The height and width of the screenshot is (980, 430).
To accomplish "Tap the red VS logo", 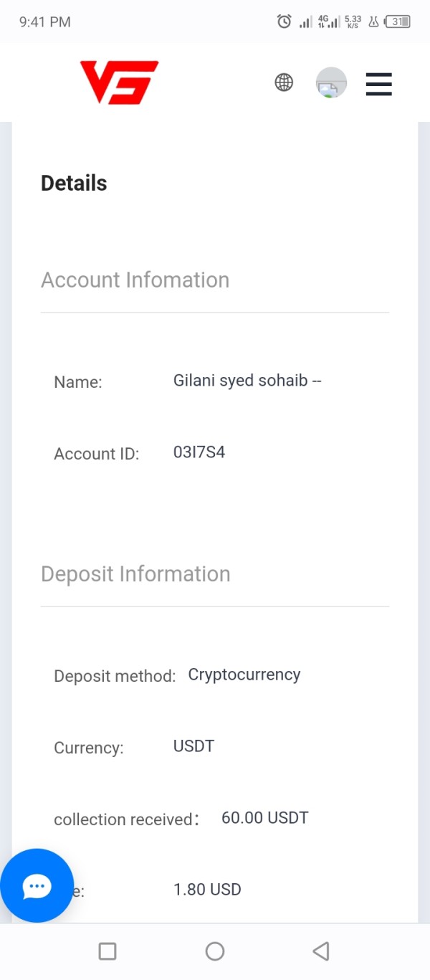I will click(x=119, y=82).
